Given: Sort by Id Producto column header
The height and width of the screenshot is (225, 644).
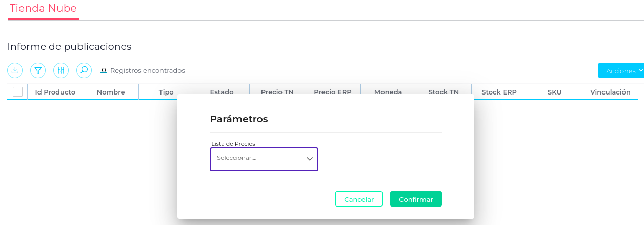Looking at the screenshot, I should point(55,92).
